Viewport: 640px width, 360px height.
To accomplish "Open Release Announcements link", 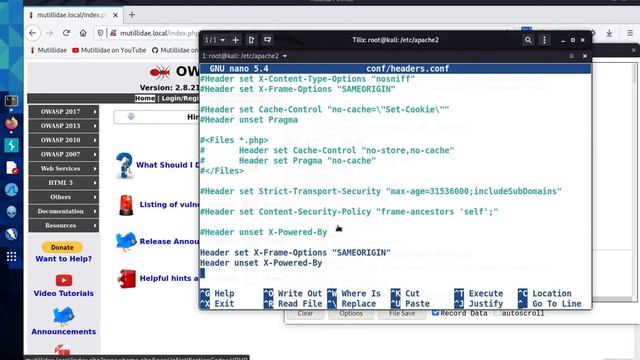I will click(169, 241).
